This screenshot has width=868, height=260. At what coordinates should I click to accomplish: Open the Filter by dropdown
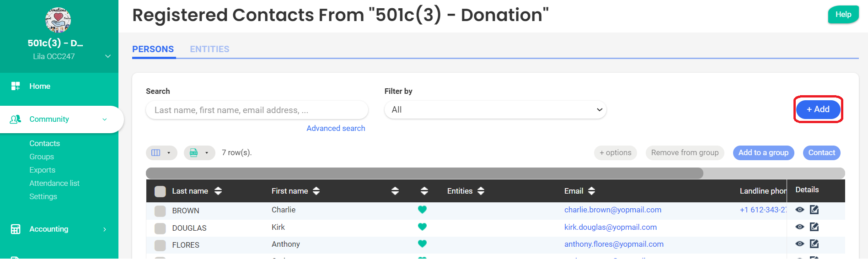495,110
